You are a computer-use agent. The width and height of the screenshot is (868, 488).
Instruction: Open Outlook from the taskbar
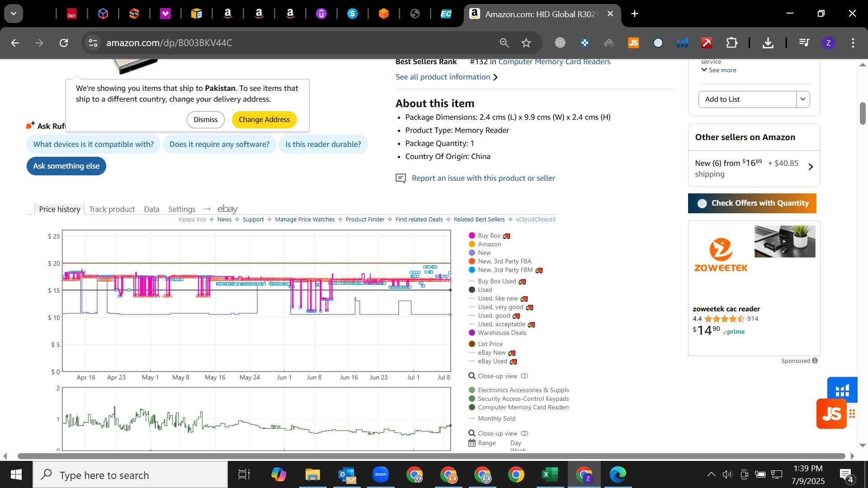click(347, 474)
